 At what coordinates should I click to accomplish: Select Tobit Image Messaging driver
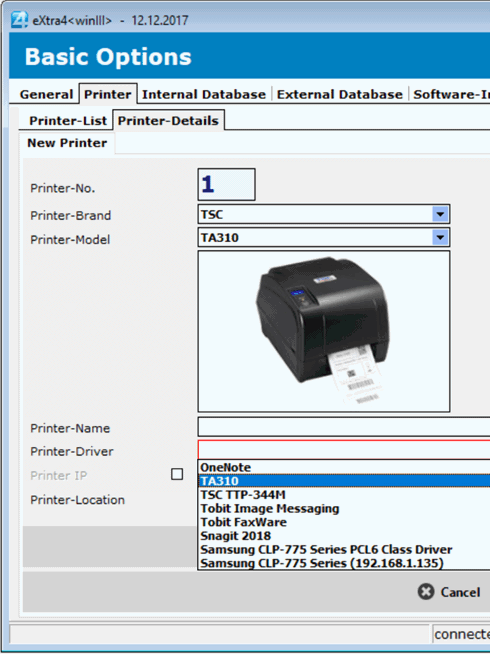click(x=344, y=508)
